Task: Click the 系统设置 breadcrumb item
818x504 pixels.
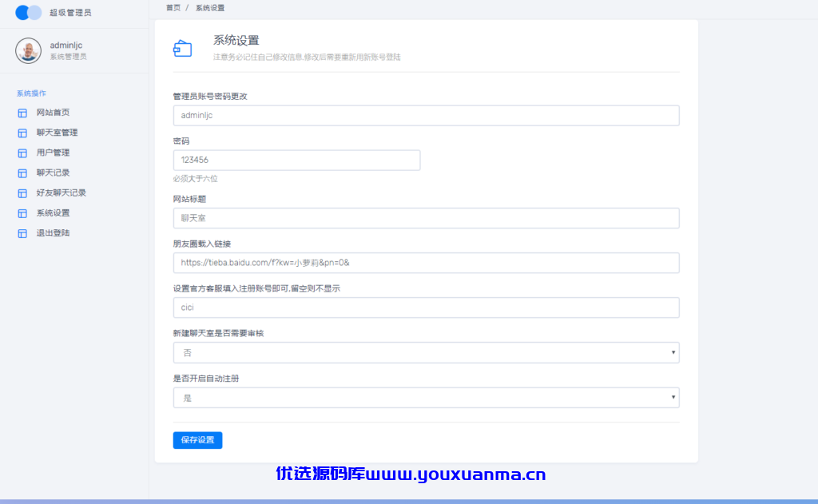Action: (210, 8)
